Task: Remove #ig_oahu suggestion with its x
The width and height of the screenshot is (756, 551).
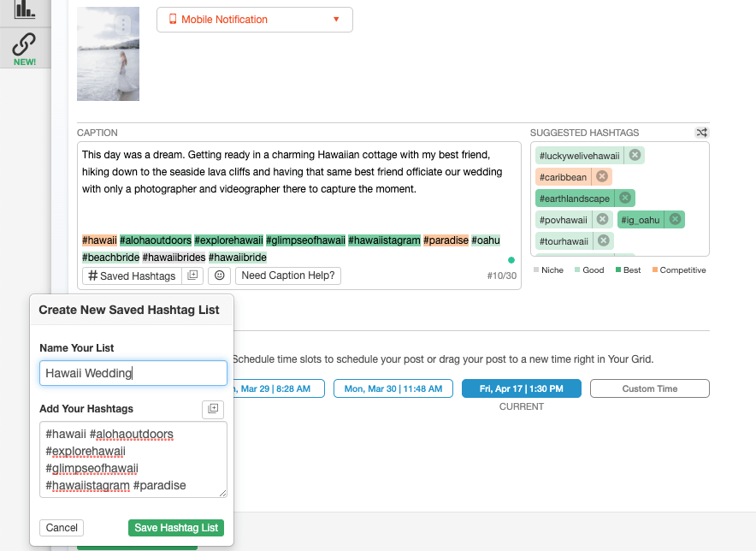Action: pos(675,219)
